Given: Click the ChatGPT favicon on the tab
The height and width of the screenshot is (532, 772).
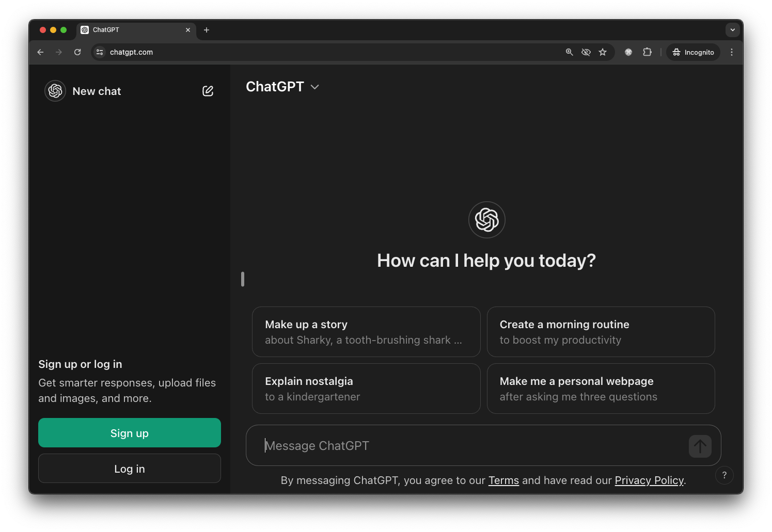Looking at the screenshot, I should pyautogui.click(x=85, y=30).
